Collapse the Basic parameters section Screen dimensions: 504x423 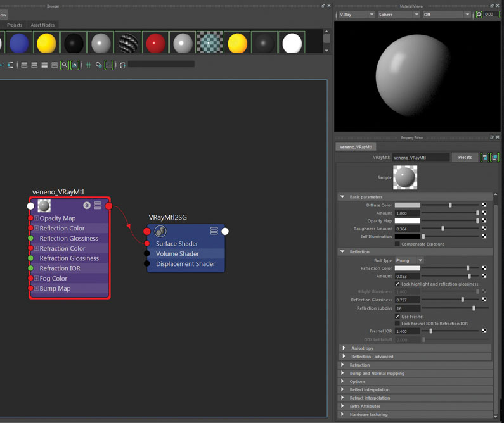click(342, 197)
